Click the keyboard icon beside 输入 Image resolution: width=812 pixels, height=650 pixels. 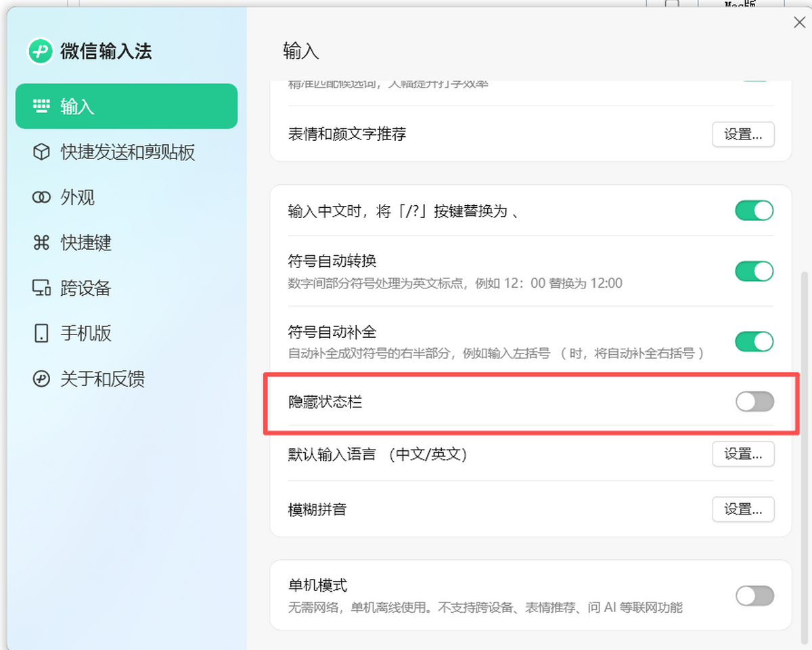coord(41,106)
